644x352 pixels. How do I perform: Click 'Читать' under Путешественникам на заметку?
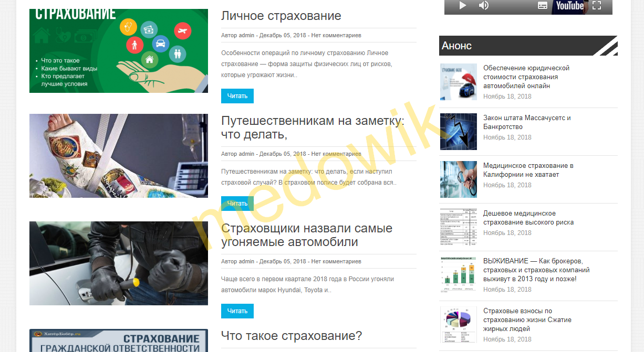coord(237,204)
